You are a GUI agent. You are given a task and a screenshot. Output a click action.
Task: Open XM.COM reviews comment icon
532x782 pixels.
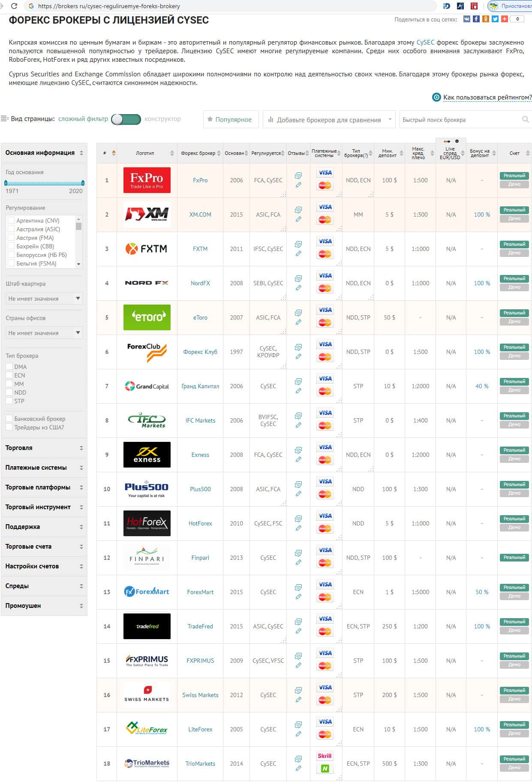(x=298, y=210)
